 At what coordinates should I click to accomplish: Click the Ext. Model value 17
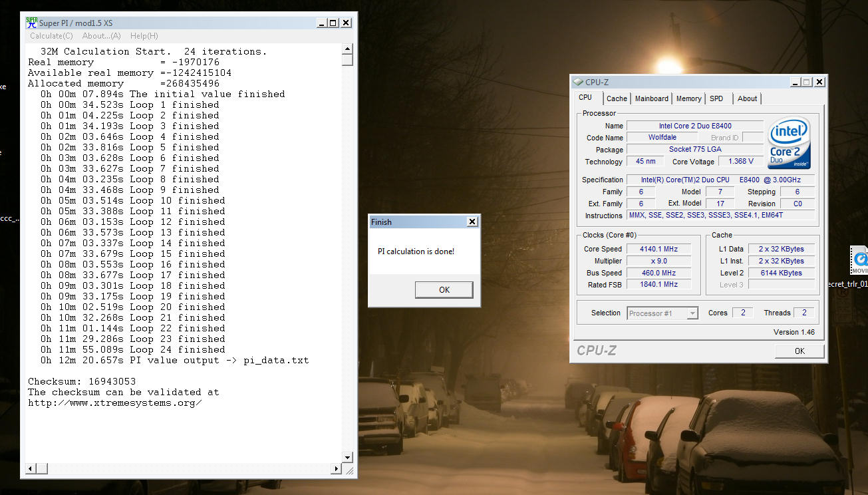coord(720,204)
